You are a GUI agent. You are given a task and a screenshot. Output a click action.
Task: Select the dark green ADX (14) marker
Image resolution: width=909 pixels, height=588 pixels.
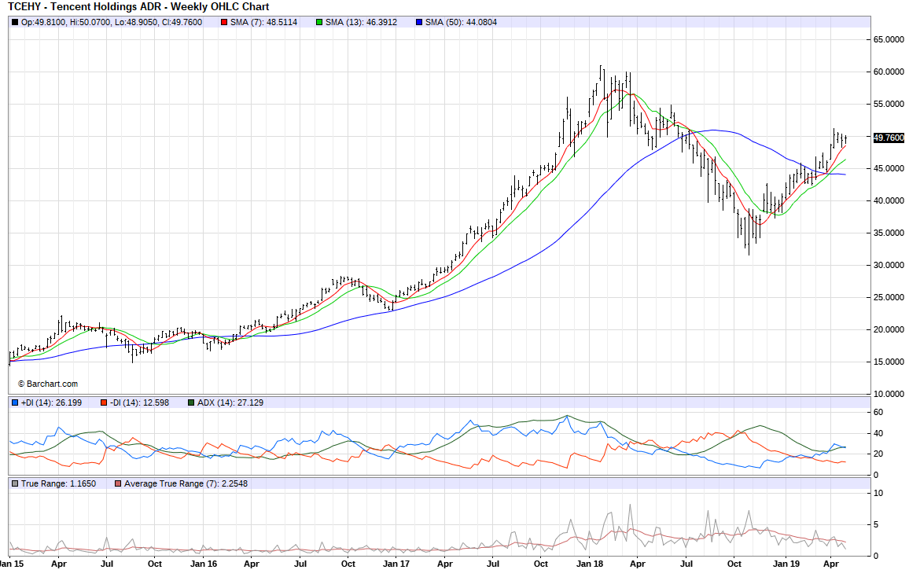tap(192, 403)
